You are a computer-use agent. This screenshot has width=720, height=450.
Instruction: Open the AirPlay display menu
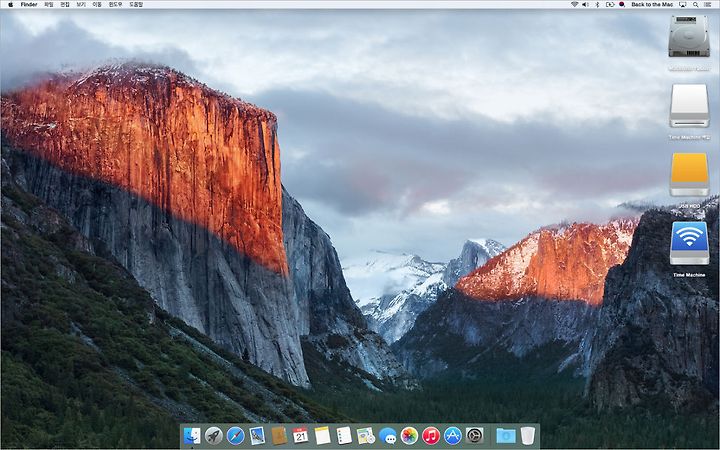(x=683, y=4)
